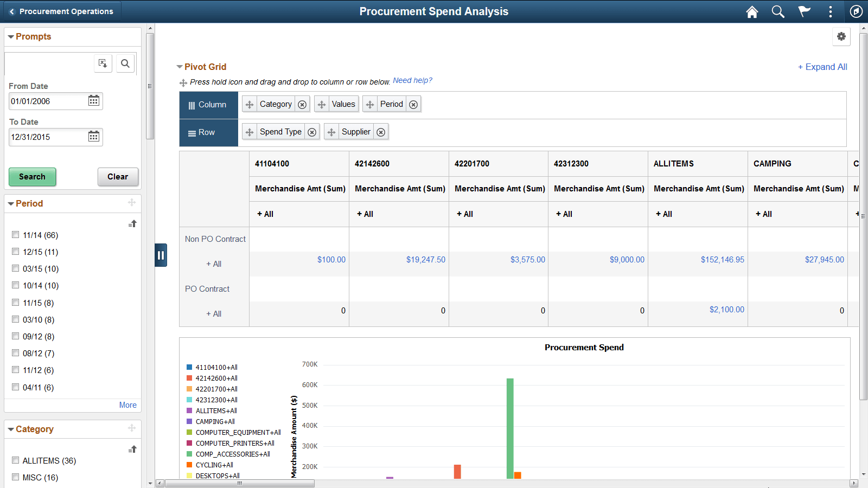Collapse the left panel via pause handle
The image size is (868, 488).
pyautogui.click(x=161, y=255)
